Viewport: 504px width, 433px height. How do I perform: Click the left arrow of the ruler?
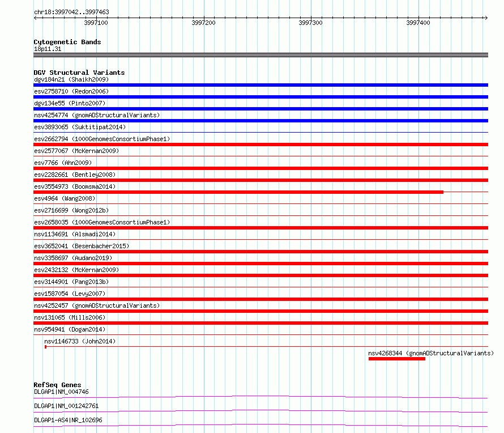click(35, 18)
